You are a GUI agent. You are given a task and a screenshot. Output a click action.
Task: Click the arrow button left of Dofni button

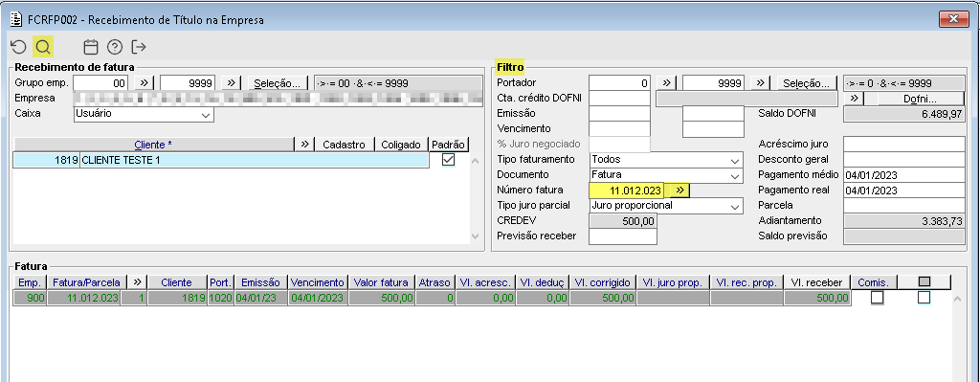854,99
